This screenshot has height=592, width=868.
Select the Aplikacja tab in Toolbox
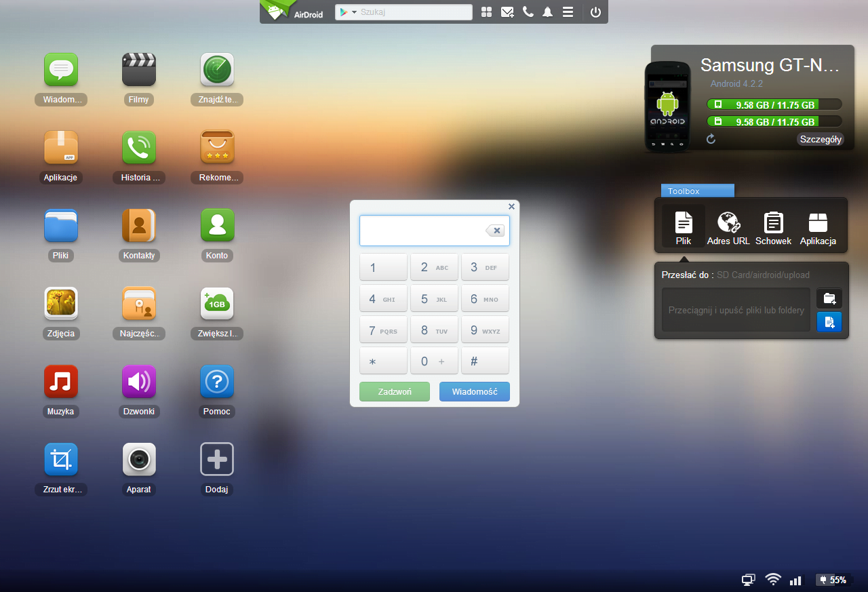click(818, 227)
